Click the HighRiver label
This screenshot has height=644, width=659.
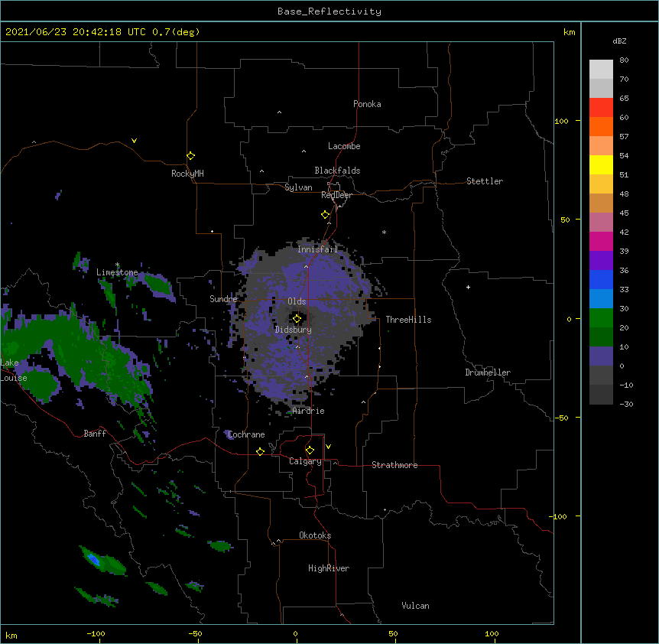tap(329, 568)
